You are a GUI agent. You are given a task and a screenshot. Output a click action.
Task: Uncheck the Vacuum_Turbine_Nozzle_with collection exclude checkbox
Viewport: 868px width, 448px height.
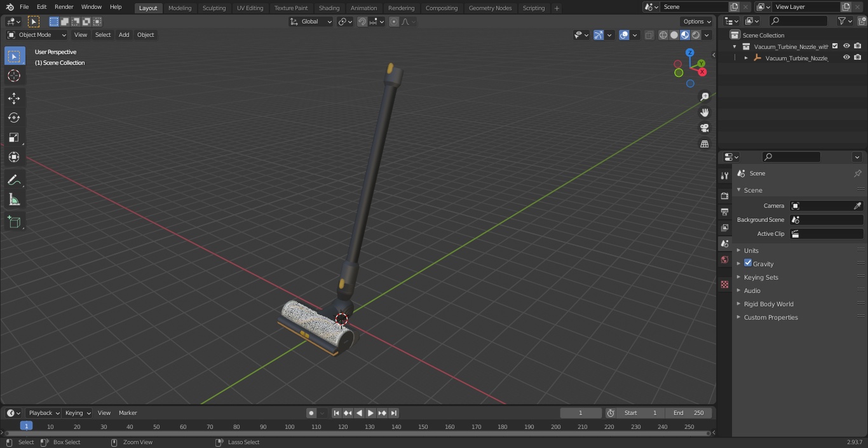coord(835,46)
